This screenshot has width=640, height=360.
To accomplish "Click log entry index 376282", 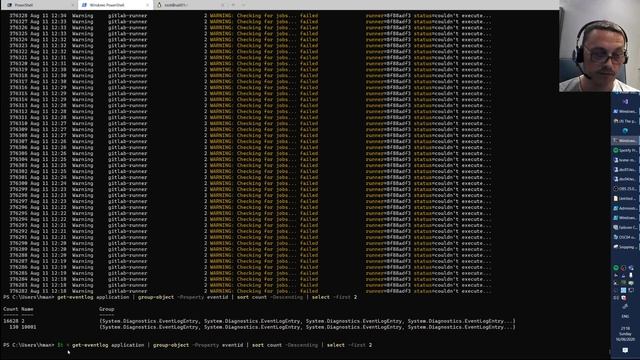I will [18, 291].
